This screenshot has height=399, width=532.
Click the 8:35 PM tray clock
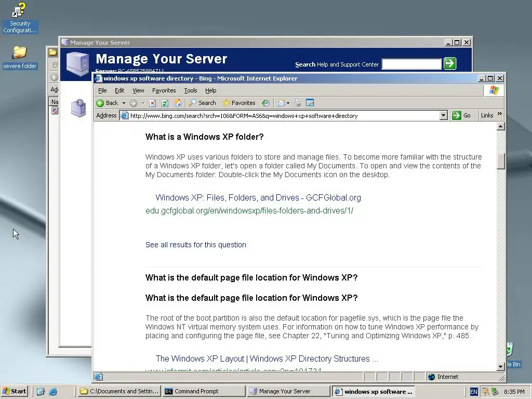pos(514,392)
